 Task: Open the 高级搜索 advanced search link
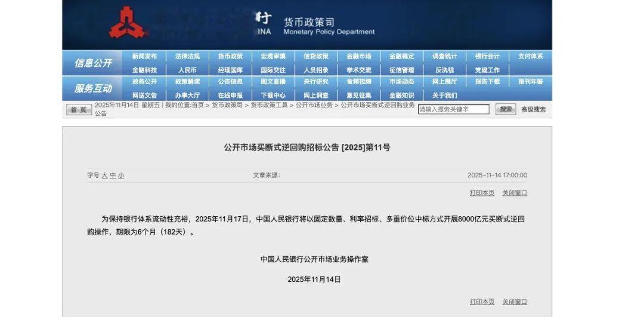[534, 109]
